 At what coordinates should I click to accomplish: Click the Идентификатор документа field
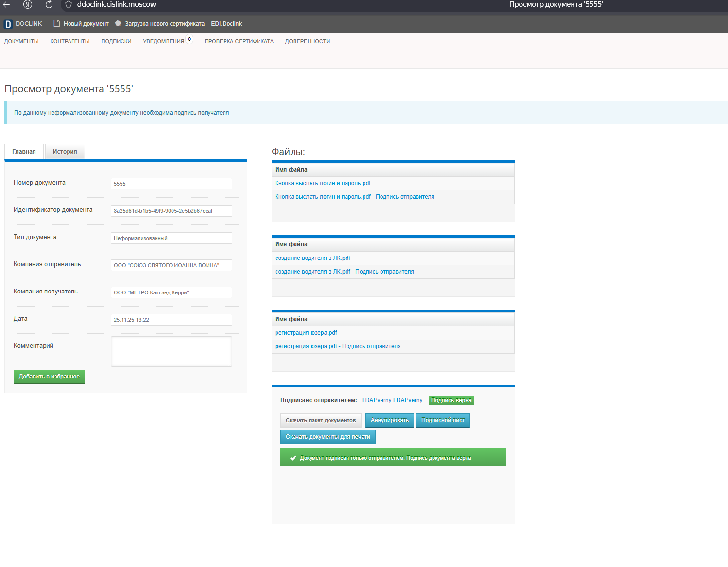[172, 211]
